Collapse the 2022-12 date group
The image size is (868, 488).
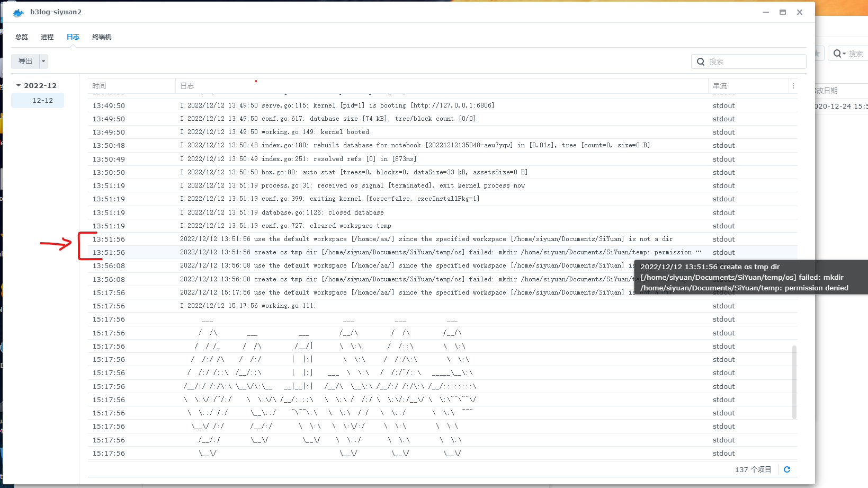19,85
